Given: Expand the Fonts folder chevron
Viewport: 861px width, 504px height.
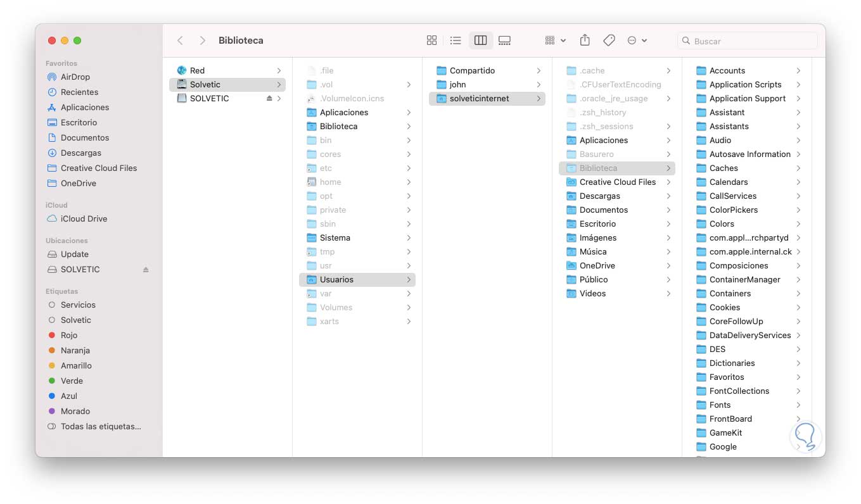Looking at the screenshot, I should pos(798,405).
